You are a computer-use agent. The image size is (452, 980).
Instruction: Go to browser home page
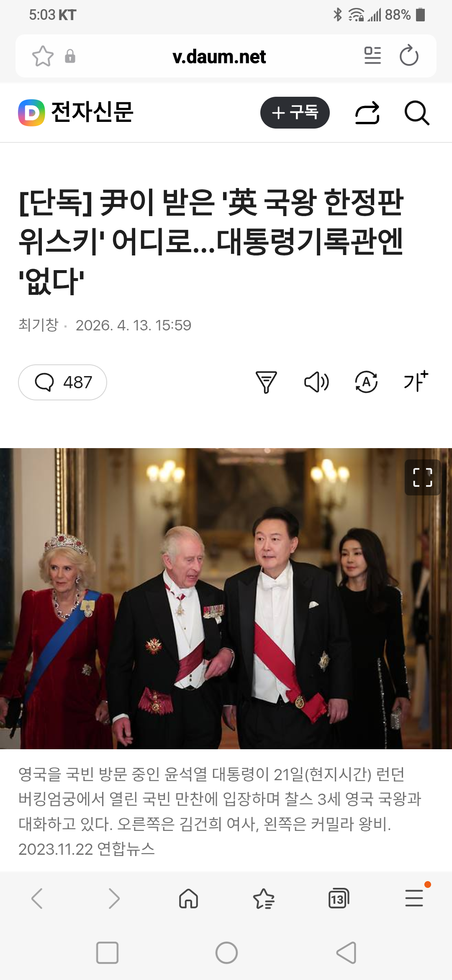188,898
